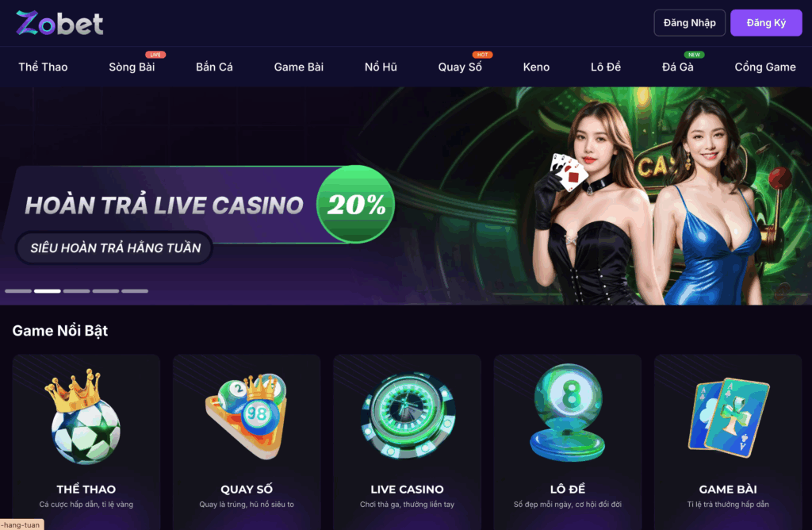Open the Nổ Hũ menu item
Image resolution: width=812 pixels, height=530 pixels.
(x=381, y=67)
